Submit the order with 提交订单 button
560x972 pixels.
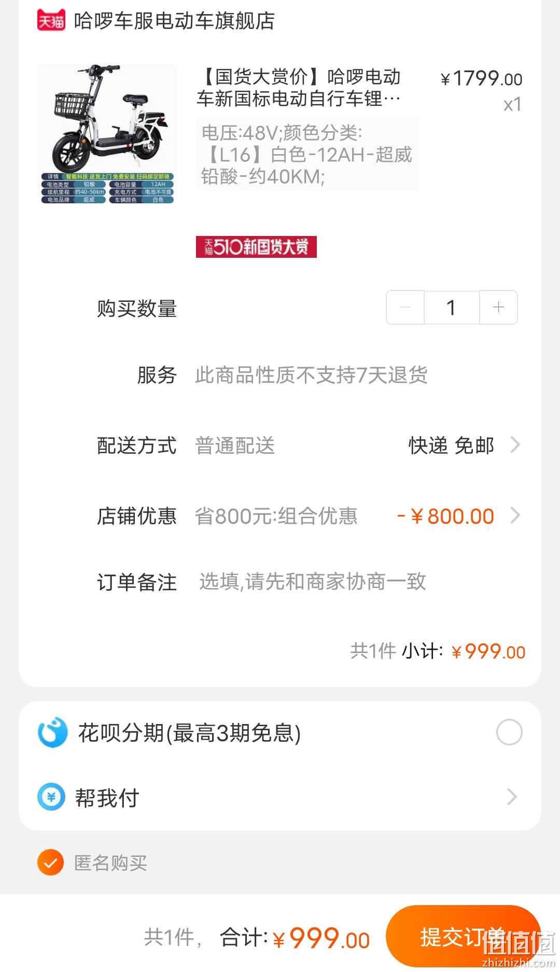pyautogui.click(x=463, y=937)
